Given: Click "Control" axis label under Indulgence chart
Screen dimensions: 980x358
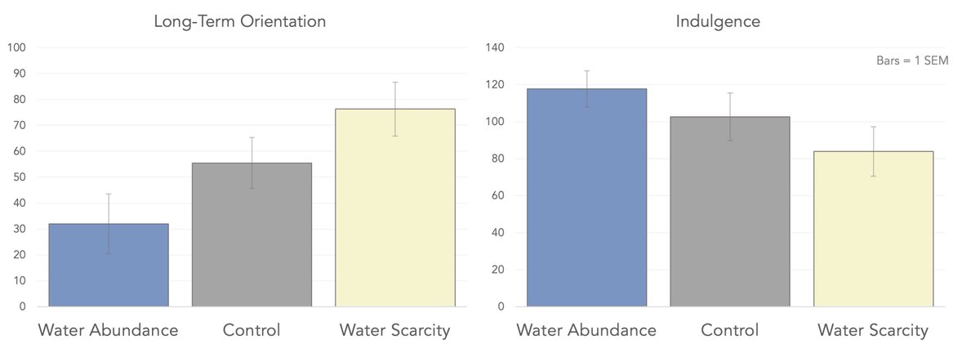Looking at the screenshot, I should [729, 331].
